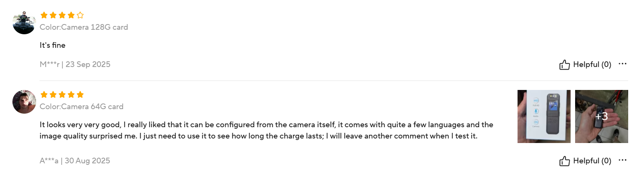This screenshot has width=644, height=175.
Task: Click M***r's ATV rider profile avatar
Action: coord(24,23)
